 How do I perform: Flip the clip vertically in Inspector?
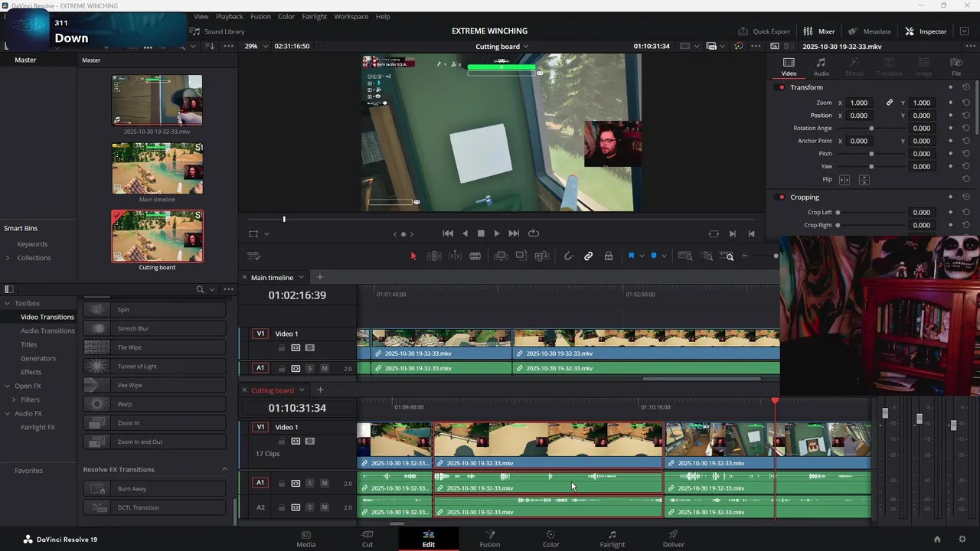[864, 180]
